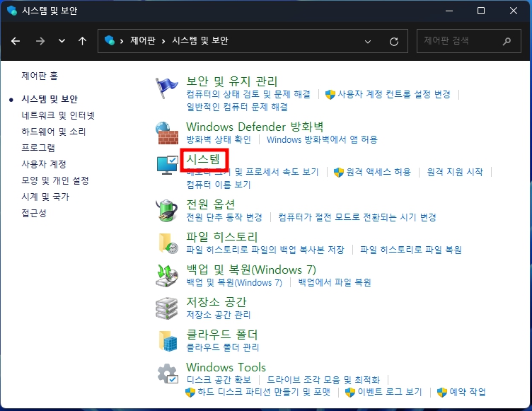This screenshot has height=411, width=532.
Task: Expand chevron after 제어판 in the address bar
Action: click(163, 41)
